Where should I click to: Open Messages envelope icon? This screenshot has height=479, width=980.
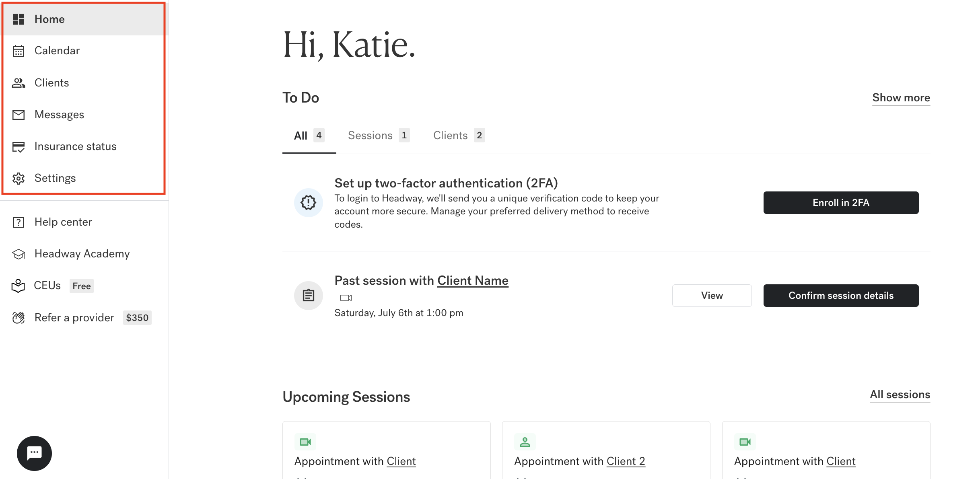point(19,115)
